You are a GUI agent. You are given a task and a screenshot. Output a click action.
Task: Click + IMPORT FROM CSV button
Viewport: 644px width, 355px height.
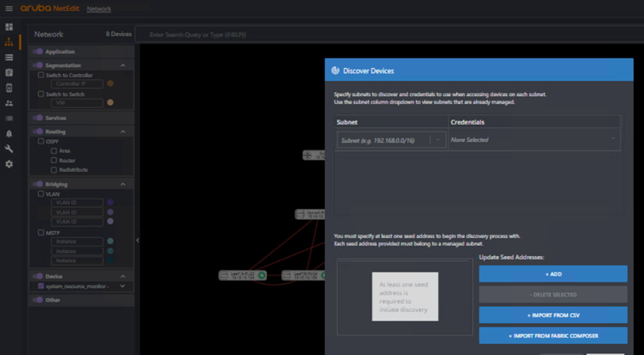coord(553,314)
